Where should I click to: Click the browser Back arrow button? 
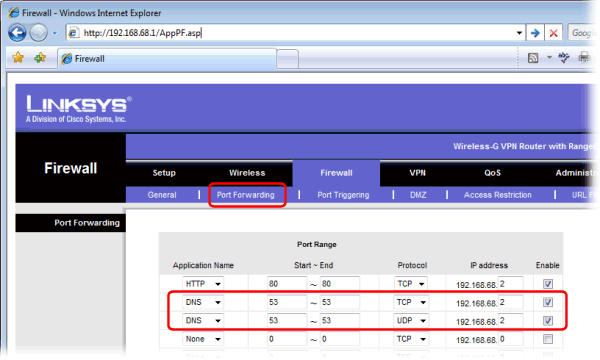point(17,33)
